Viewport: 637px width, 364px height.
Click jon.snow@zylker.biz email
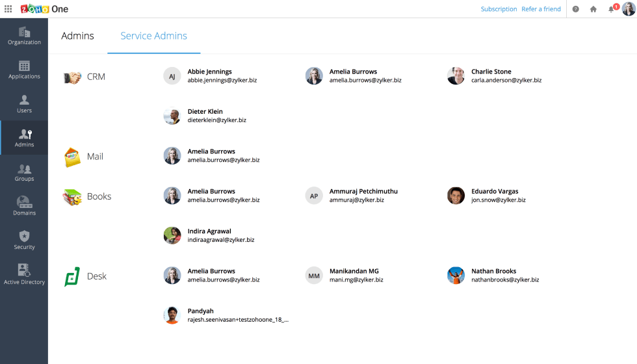click(x=499, y=200)
